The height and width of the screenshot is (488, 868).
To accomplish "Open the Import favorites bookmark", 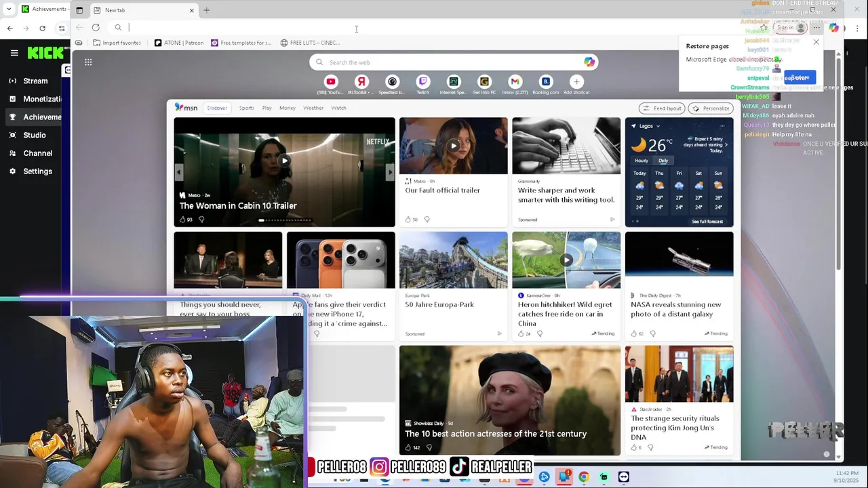I will pos(117,43).
